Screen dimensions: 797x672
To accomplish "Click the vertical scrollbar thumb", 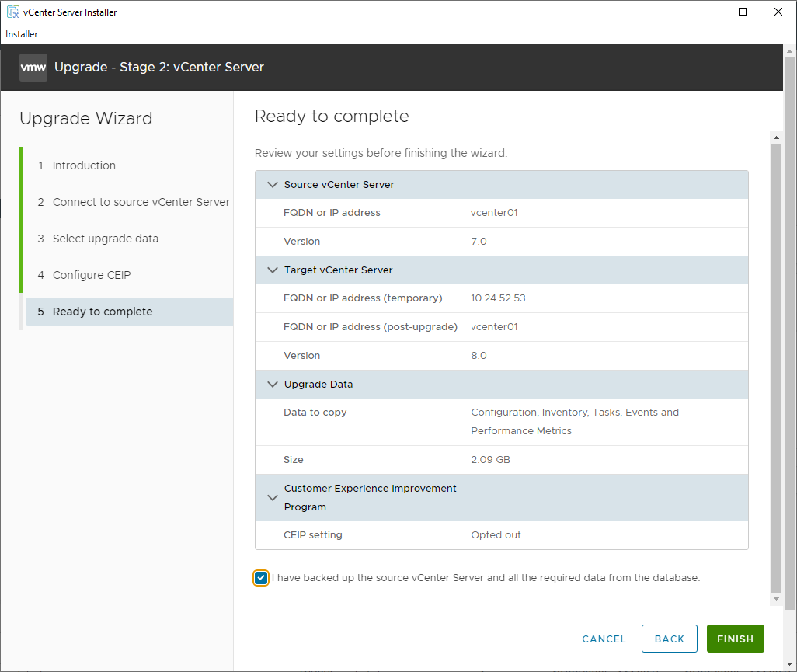I will coord(776,365).
